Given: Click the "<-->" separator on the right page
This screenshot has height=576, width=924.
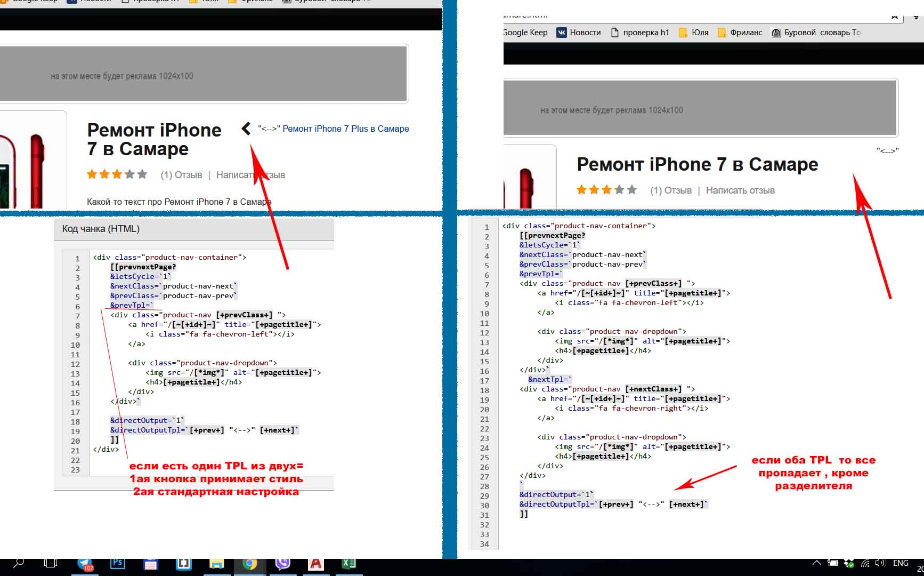Looking at the screenshot, I should [x=888, y=151].
